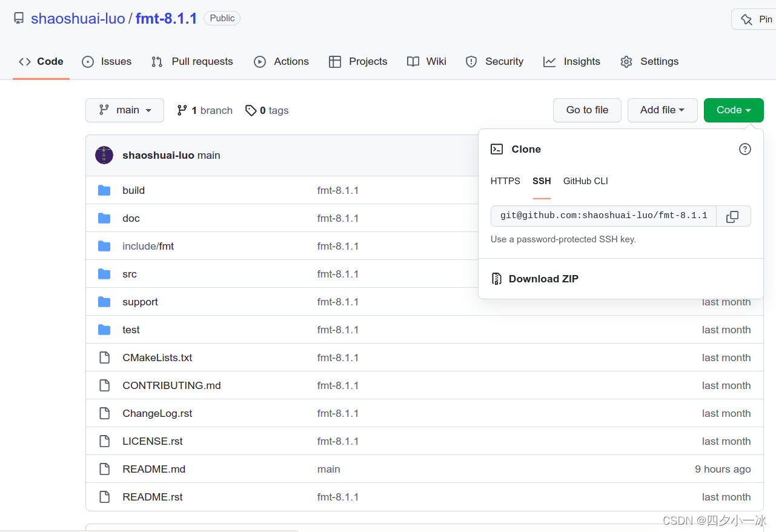776x532 pixels.
Task: Click the README.md file icon
Action: [x=104, y=469]
